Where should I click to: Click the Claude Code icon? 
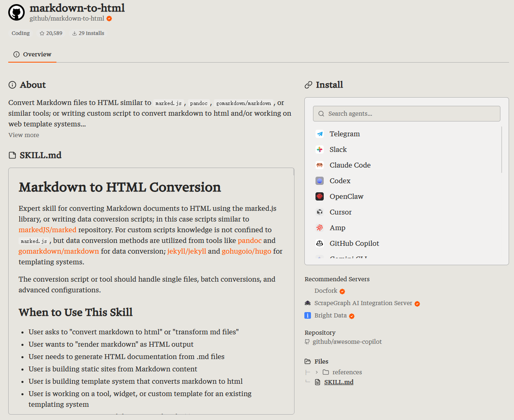(320, 165)
